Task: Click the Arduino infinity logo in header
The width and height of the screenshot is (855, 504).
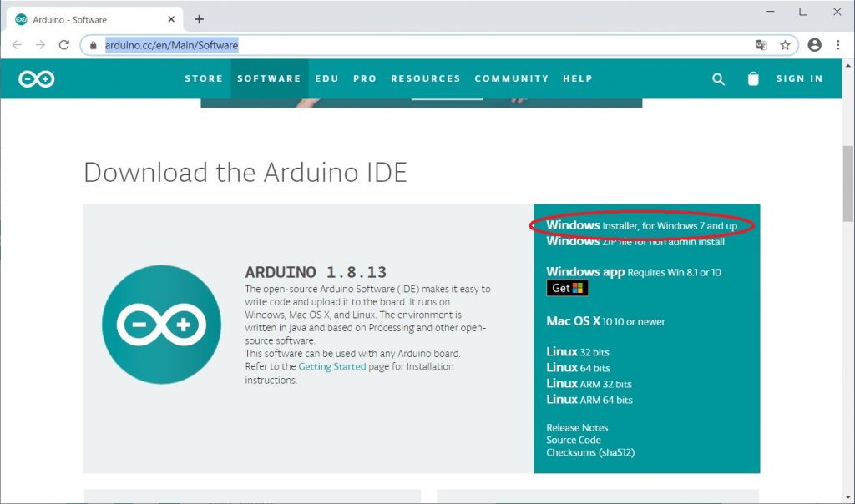Action: 36,78
